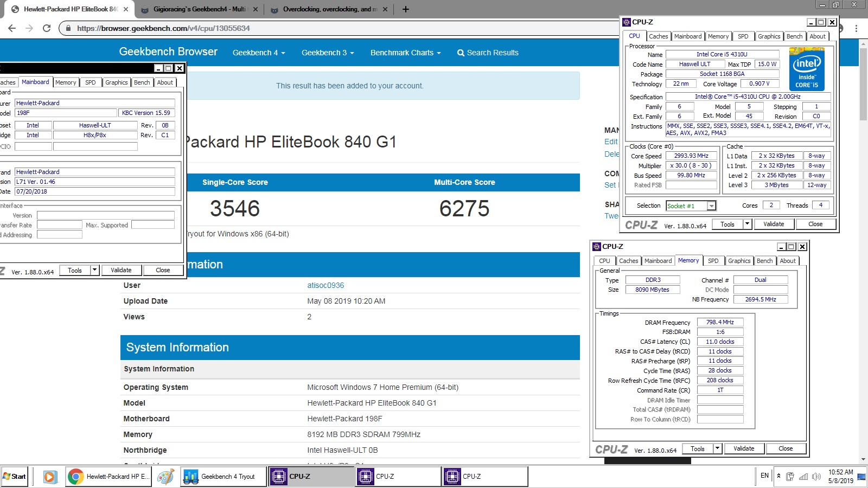This screenshot has height=488, width=868.
Task: Launch media player from taskbar
Action: [49, 477]
